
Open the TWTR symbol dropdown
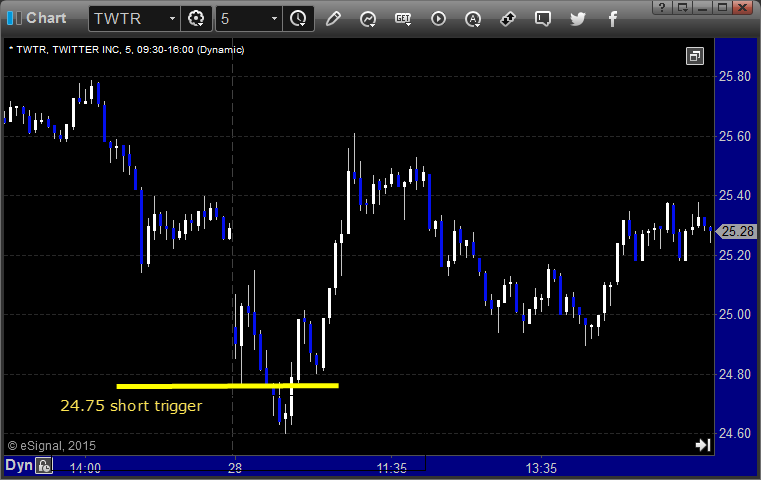click(x=172, y=19)
